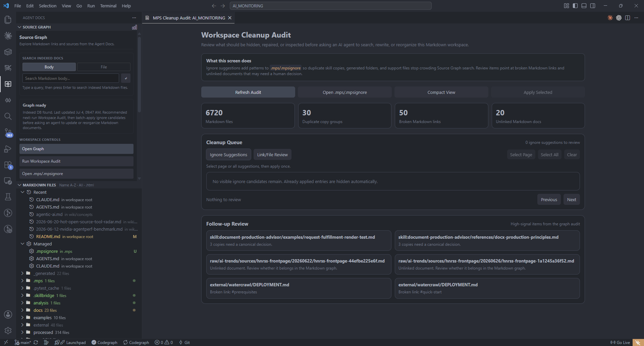This screenshot has width=644, height=346.
Task: Toggle secondary side bar visibility
Action: tap(593, 6)
